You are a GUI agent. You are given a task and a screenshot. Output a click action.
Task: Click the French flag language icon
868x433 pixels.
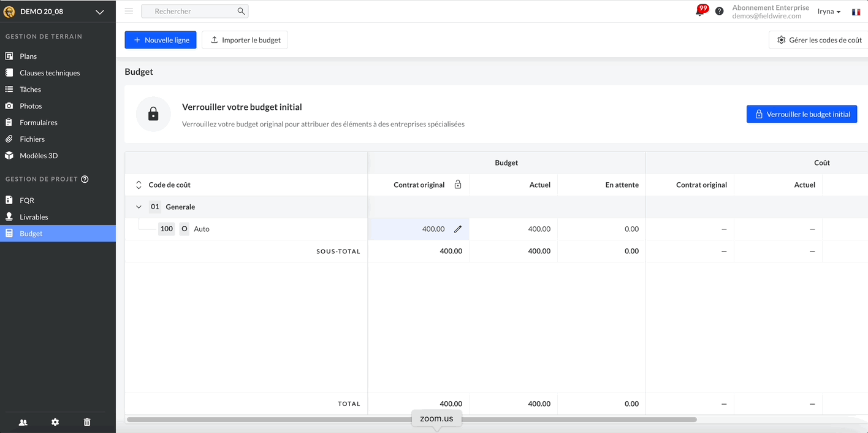pyautogui.click(x=856, y=12)
